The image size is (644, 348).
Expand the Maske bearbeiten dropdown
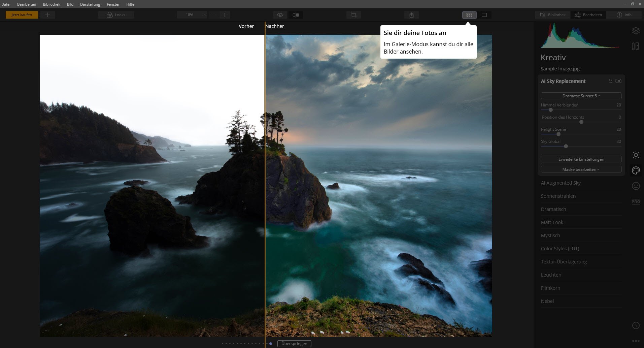(581, 169)
